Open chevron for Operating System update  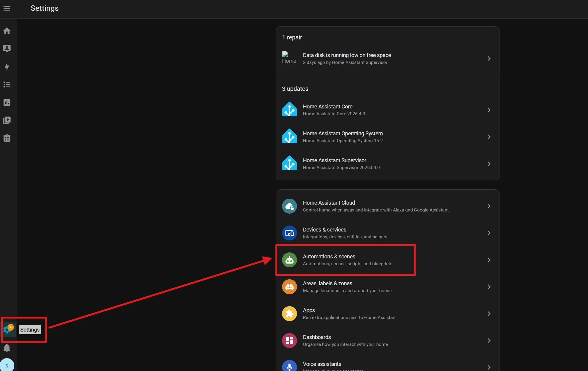pyautogui.click(x=489, y=137)
